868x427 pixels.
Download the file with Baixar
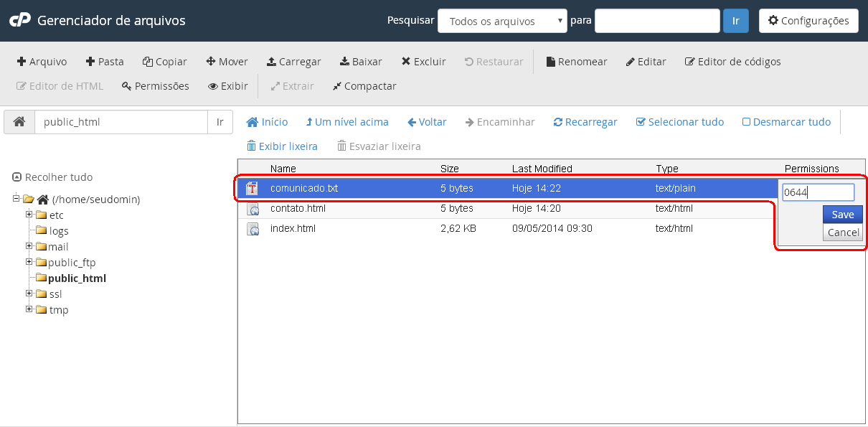click(361, 62)
